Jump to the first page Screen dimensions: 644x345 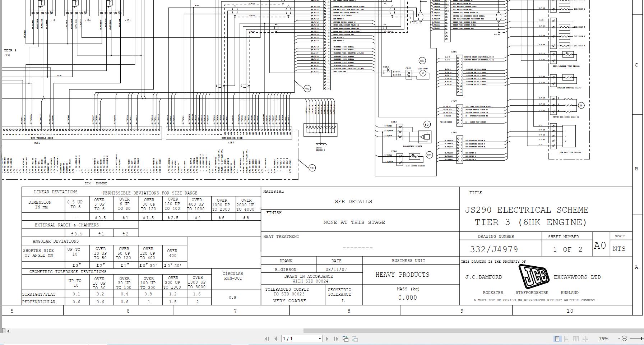coord(267,338)
